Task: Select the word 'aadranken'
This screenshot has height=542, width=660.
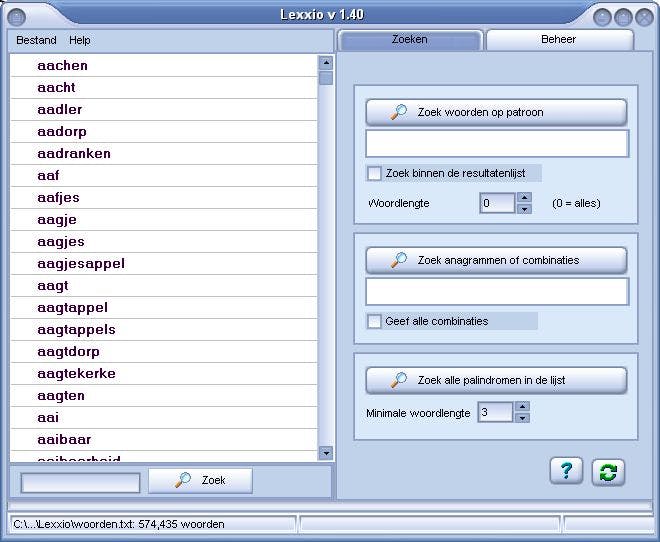Action: (164, 154)
